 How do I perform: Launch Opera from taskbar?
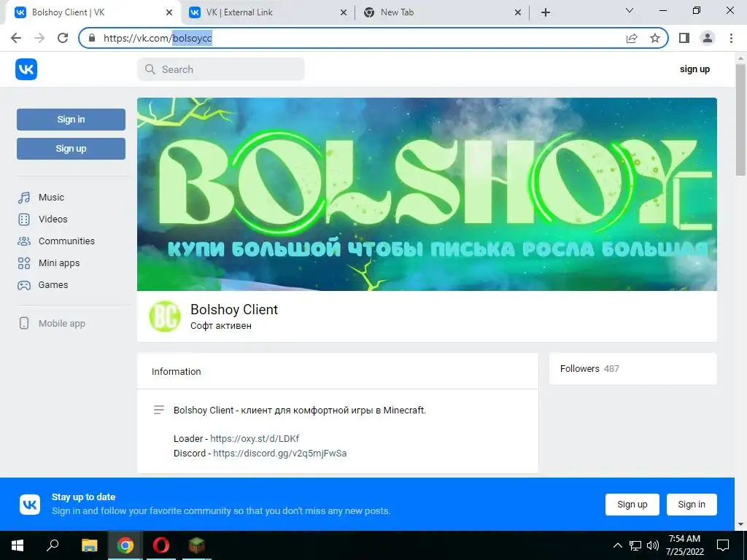click(161, 545)
